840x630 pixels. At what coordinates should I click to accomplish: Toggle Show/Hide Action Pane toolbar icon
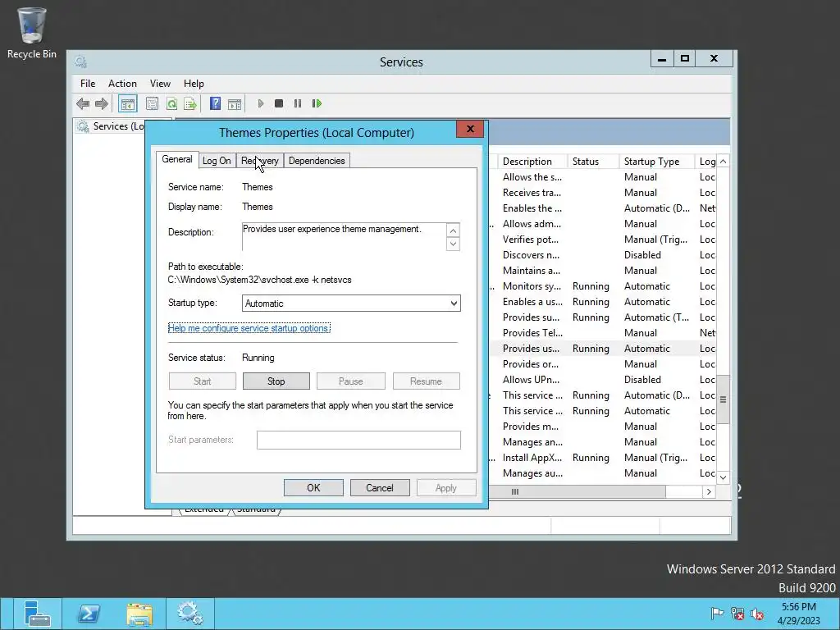[235, 104]
